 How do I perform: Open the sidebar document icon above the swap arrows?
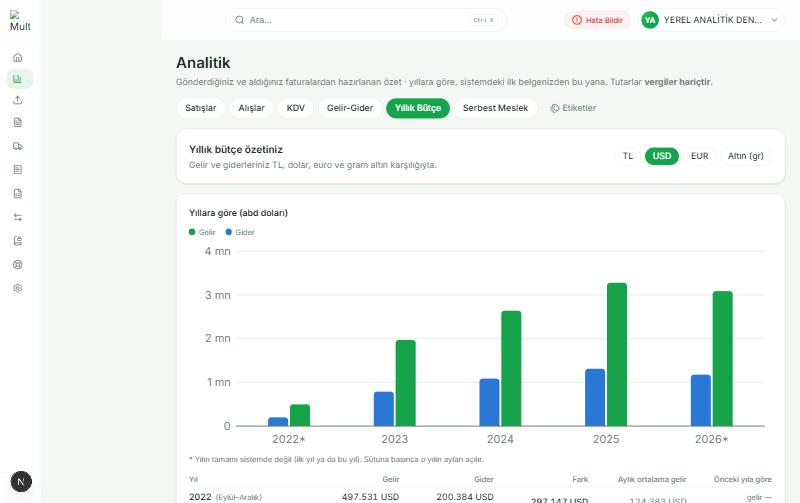pos(18,193)
